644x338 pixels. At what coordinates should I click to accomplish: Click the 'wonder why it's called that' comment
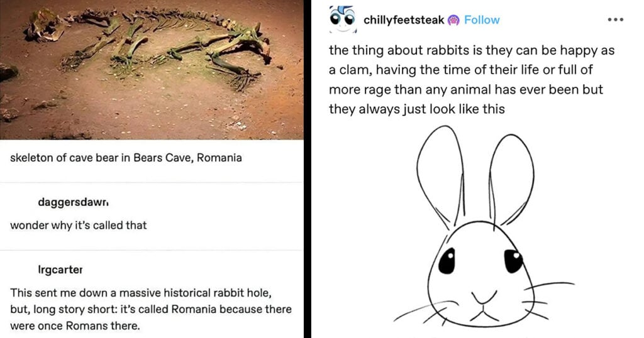[79, 225]
